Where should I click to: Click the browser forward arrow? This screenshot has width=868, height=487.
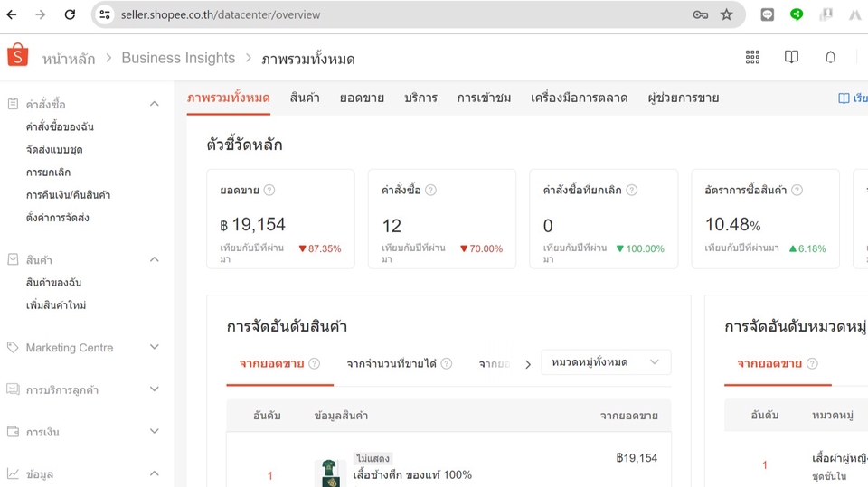click(x=41, y=15)
